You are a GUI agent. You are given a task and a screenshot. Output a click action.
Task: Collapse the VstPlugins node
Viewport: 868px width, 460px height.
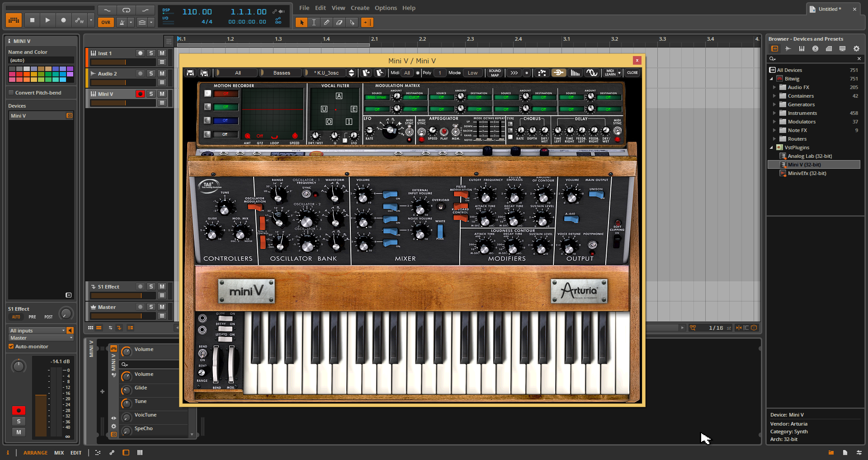771,147
